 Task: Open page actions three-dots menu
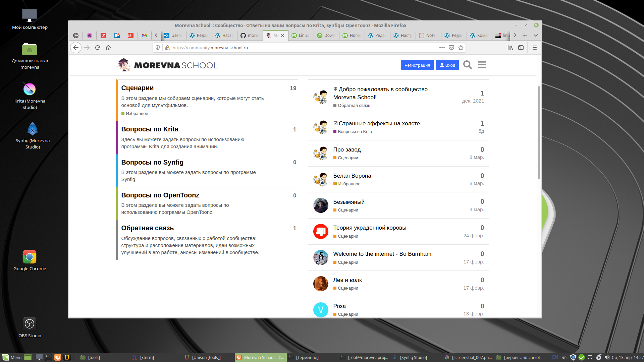442,48
